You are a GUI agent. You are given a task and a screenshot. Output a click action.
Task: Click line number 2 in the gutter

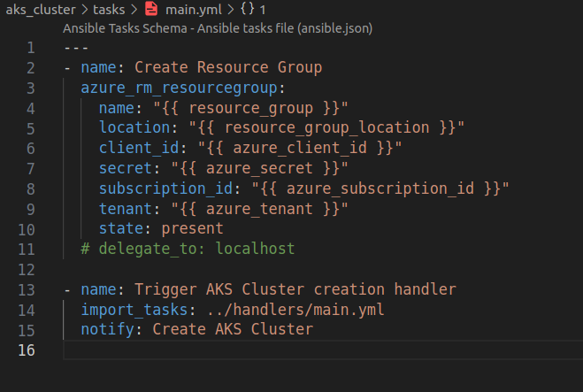pos(30,67)
